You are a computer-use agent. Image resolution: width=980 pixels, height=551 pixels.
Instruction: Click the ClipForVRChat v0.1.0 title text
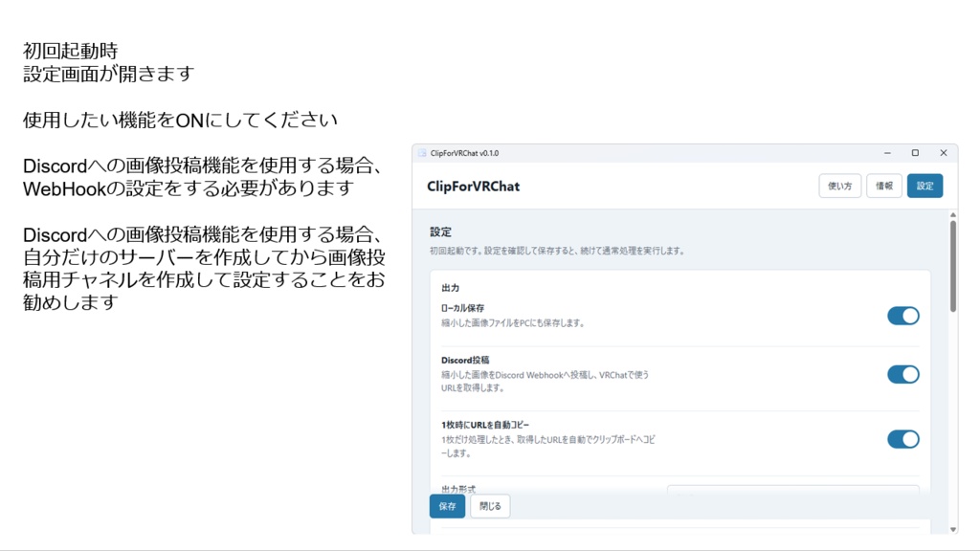(464, 153)
